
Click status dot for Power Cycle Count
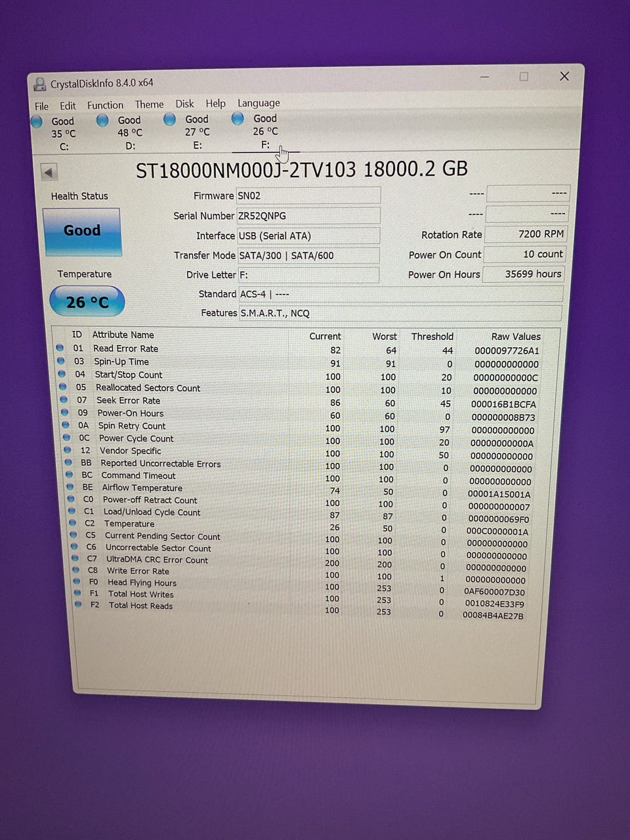pyautogui.click(x=66, y=438)
